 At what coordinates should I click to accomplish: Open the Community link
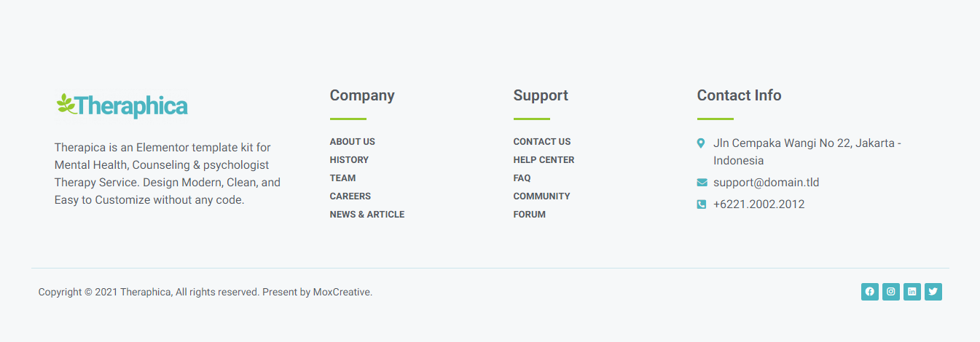pos(541,196)
